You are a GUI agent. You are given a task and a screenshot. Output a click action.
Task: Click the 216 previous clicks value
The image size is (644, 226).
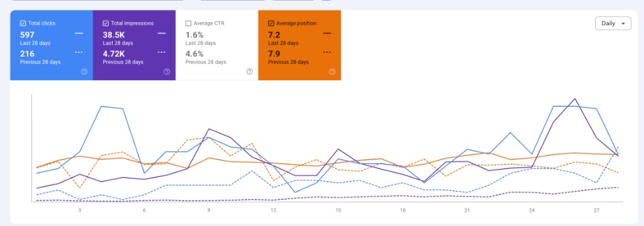(x=27, y=54)
